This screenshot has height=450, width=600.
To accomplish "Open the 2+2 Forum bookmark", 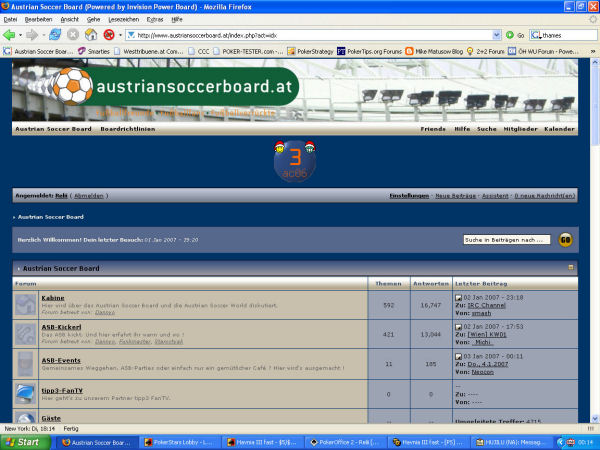I will 486,51.
